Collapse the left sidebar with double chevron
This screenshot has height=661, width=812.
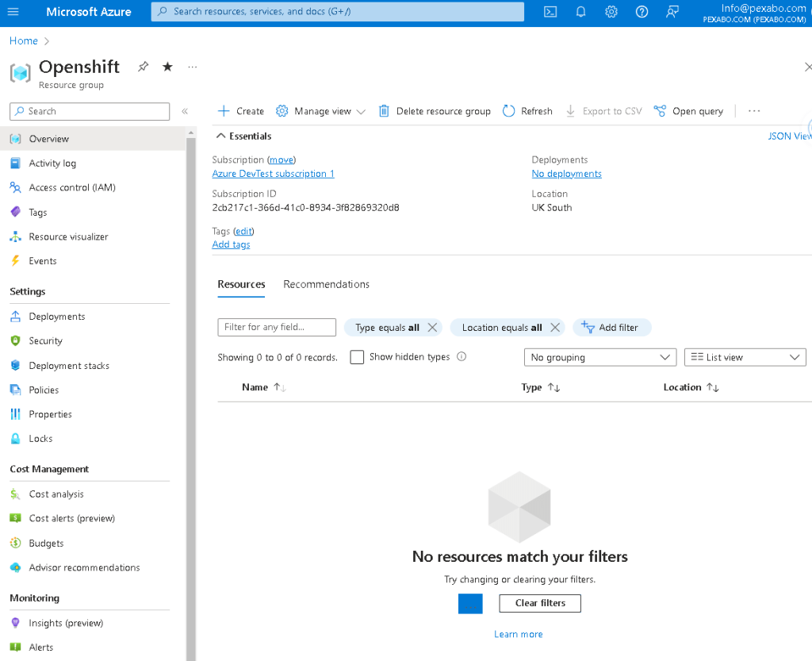[185, 111]
